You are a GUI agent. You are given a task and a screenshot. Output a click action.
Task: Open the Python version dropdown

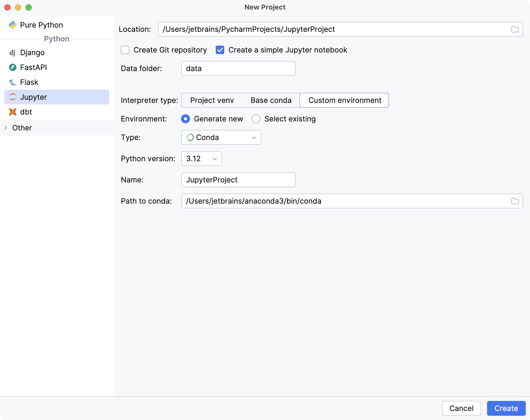[x=201, y=159]
